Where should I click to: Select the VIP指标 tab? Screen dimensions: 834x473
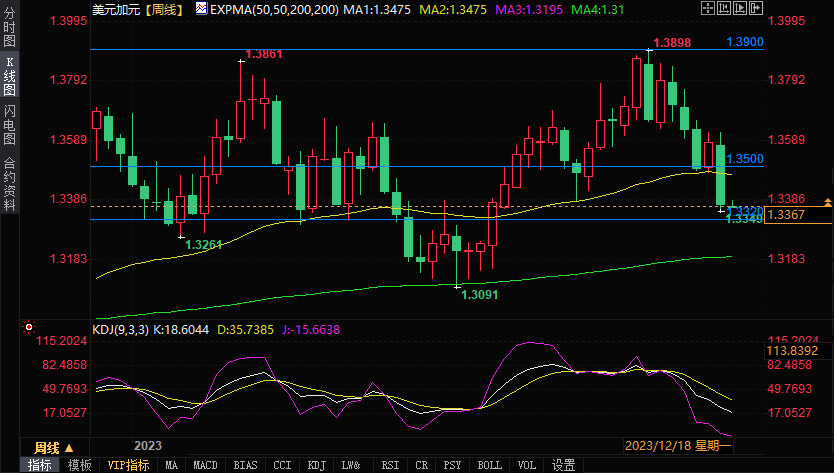(128, 465)
